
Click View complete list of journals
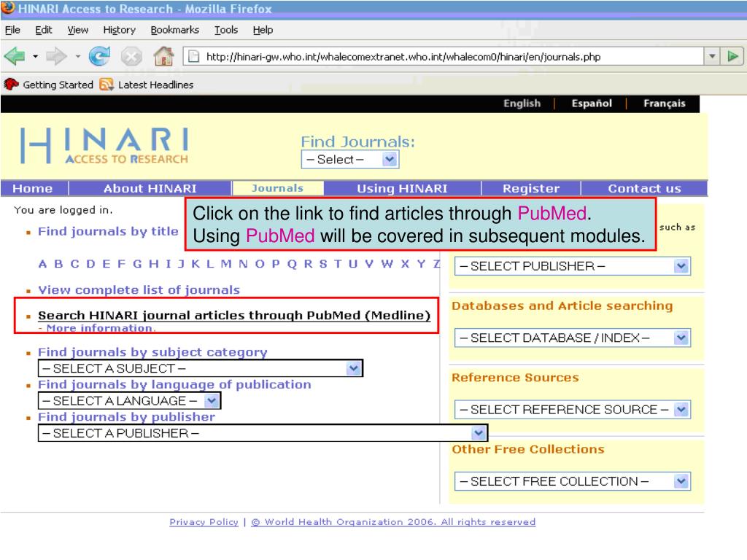139,290
